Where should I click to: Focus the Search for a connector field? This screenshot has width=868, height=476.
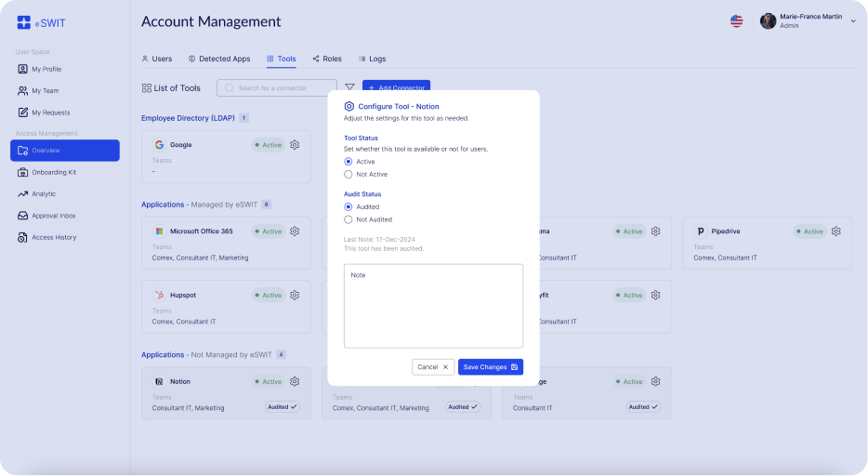coord(277,87)
